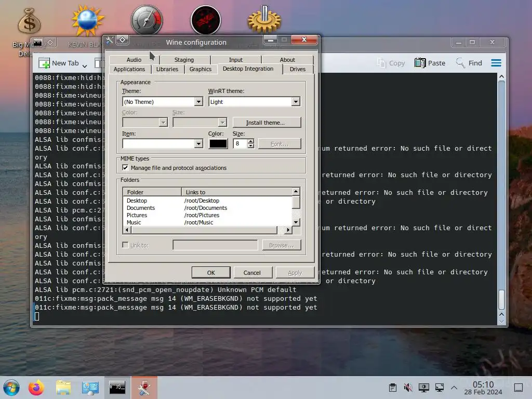Click the show desktop button on taskbar
The height and width of the screenshot is (399, 532).
518,388
